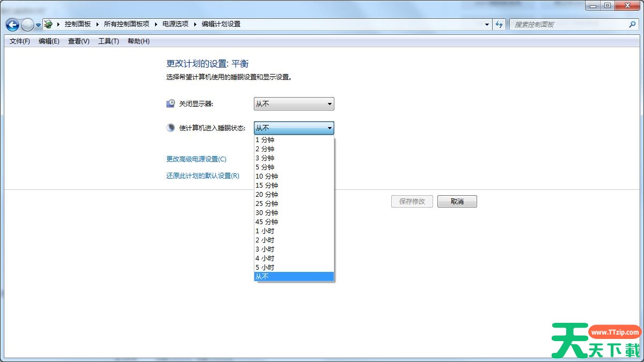644x362 pixels.
Task: Select 25 分钟 from the sleep list
Action: click(x=294, y=204)
